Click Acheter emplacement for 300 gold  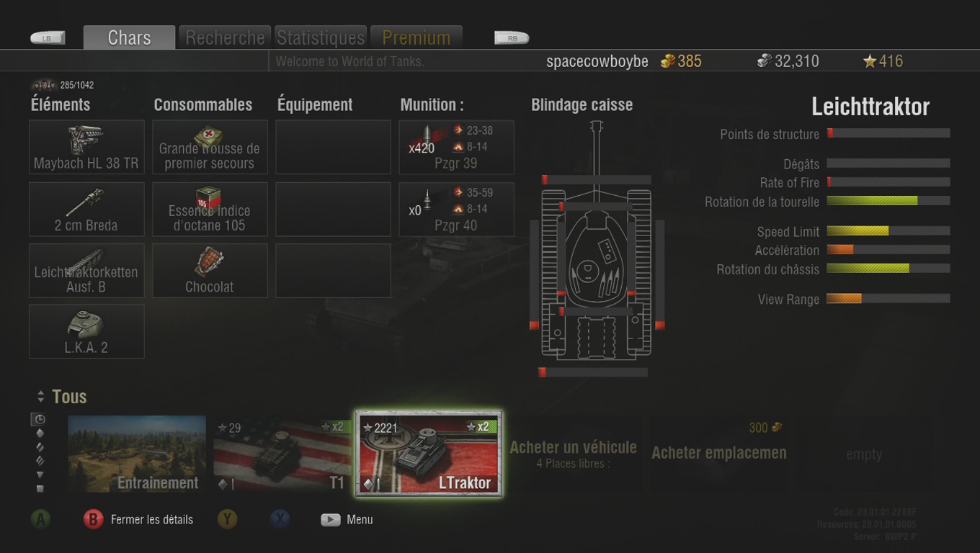719,453
